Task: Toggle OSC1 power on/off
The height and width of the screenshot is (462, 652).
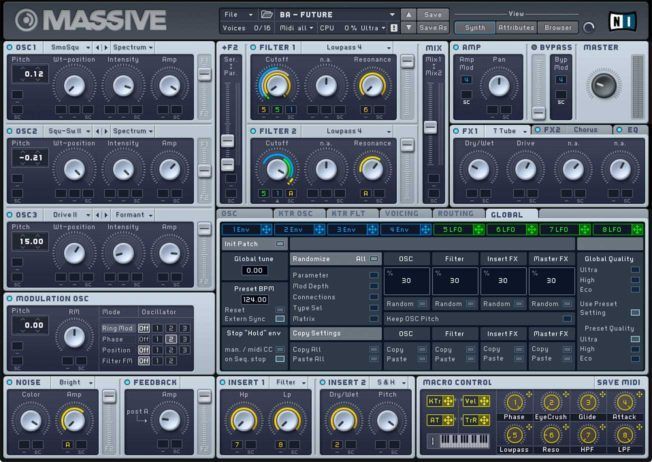Action: pos(10,47)
